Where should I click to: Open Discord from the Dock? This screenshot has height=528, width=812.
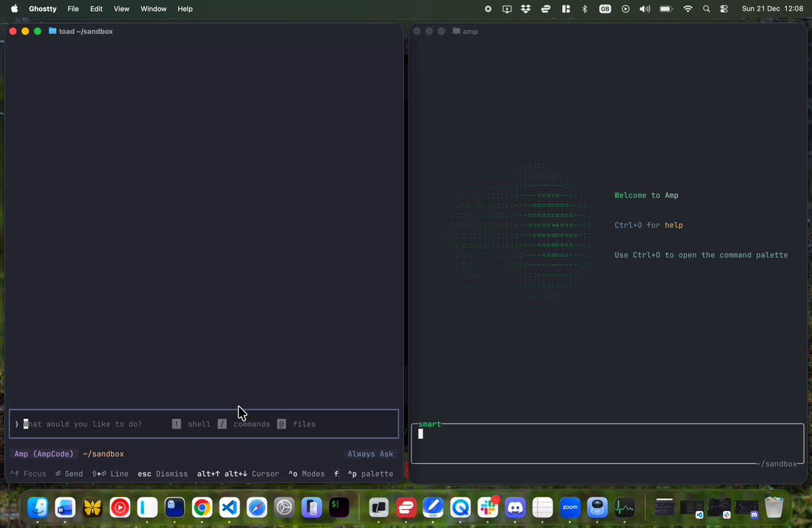point(515,507)
